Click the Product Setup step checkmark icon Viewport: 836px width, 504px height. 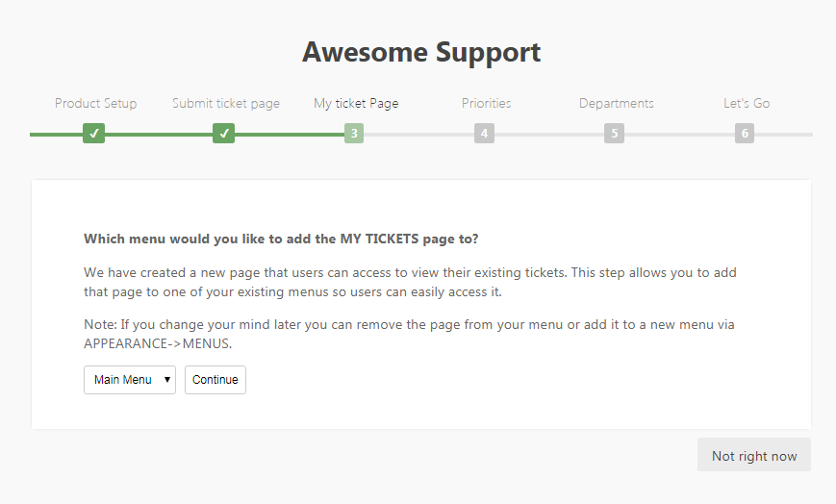click(x=93, y=134)
